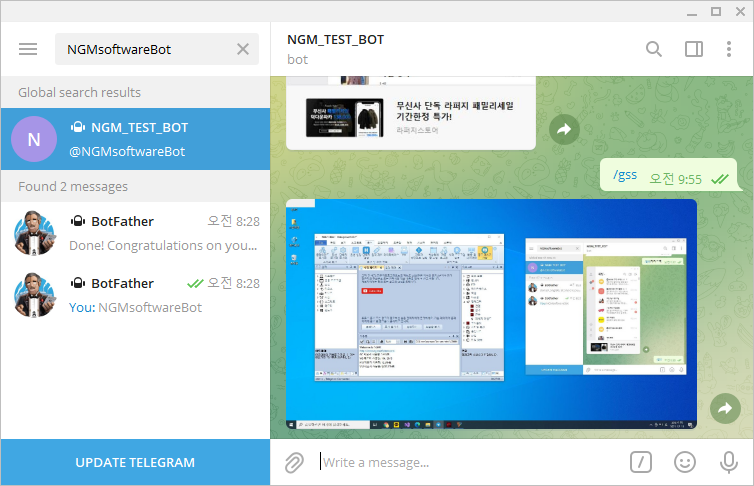
Task: Click 'Global search results' header
Action: [x=79, y=92]
